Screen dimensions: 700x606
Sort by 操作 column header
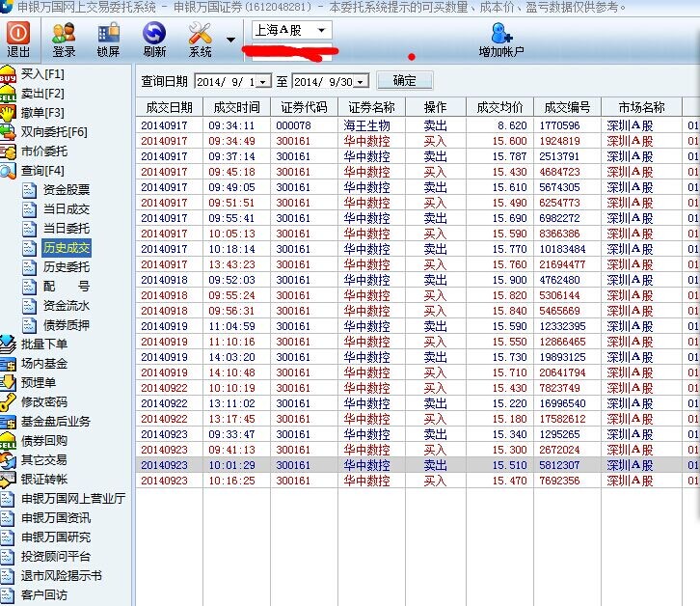[435, 107]
